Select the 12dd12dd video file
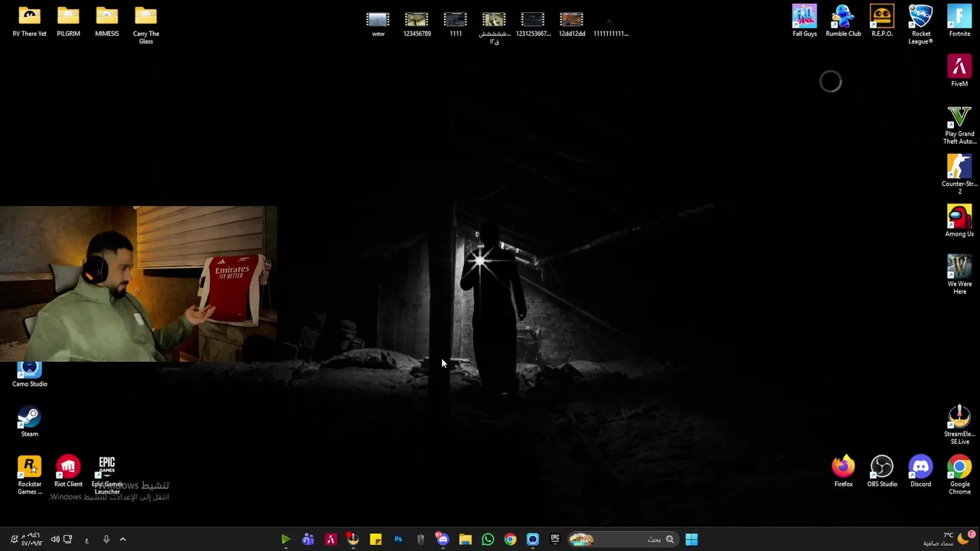The width and height of the screenshot is (980, 551). (x=572, y=24)
